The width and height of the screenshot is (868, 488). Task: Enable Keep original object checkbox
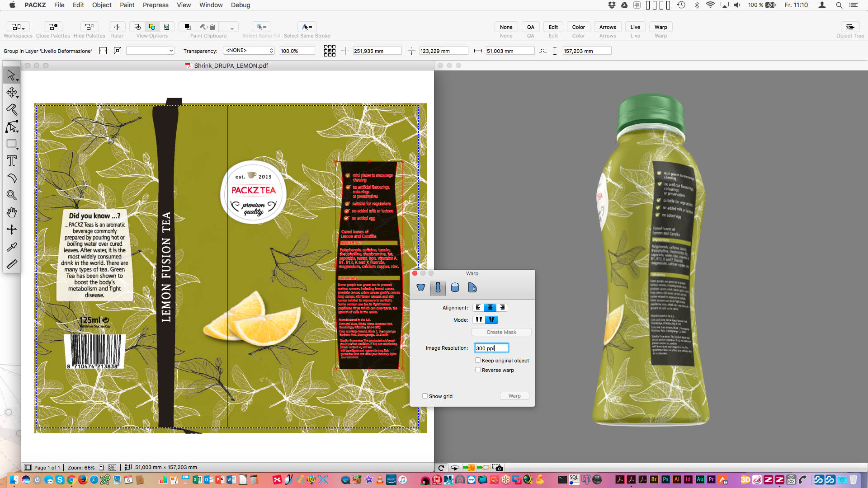tap(478, 361)
